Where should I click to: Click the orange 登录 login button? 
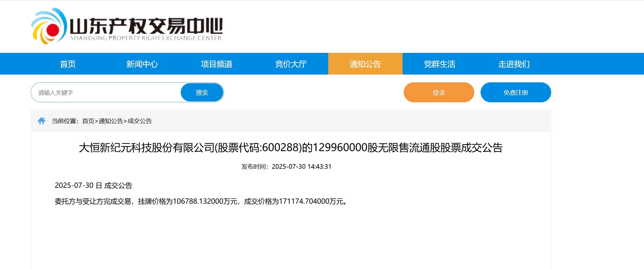(x=439, y=92)
